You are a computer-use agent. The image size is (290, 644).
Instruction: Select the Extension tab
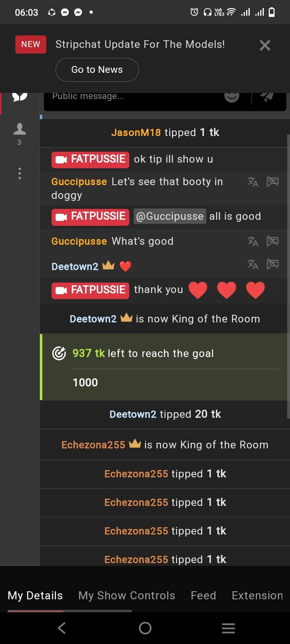click(x=257, y=596)
